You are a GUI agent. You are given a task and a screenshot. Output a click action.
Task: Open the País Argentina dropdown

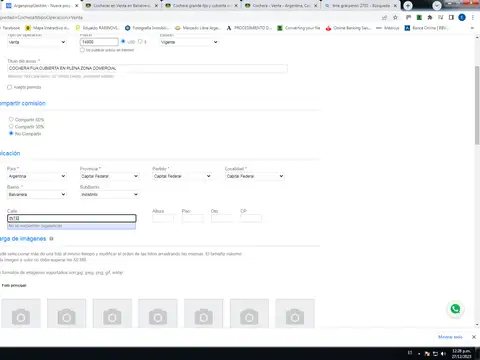coord(37,176)
